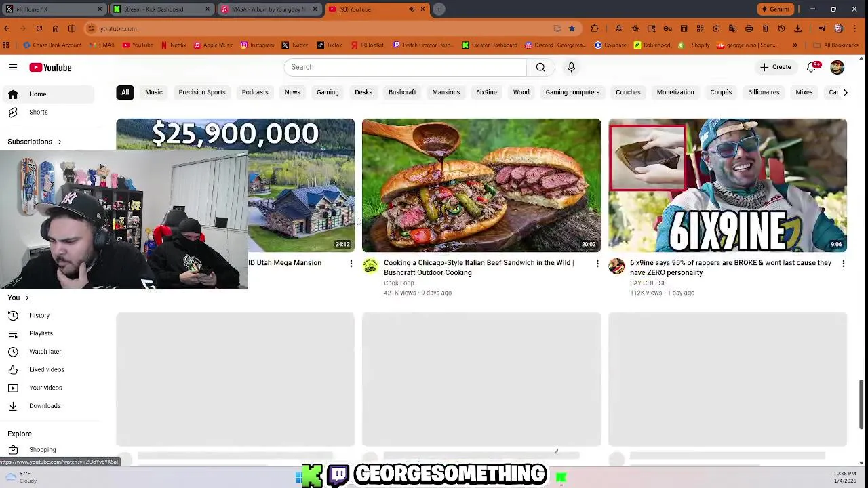Viewport: 868px width, 488px height.
Task: Visit the Cook Loop channel link
Action: click(399, 283)
